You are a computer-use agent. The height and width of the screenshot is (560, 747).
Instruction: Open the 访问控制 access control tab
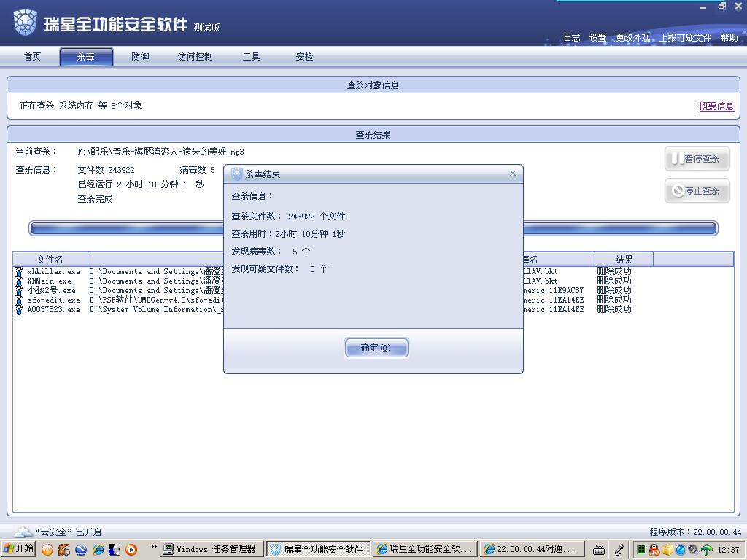pos(195,57)
